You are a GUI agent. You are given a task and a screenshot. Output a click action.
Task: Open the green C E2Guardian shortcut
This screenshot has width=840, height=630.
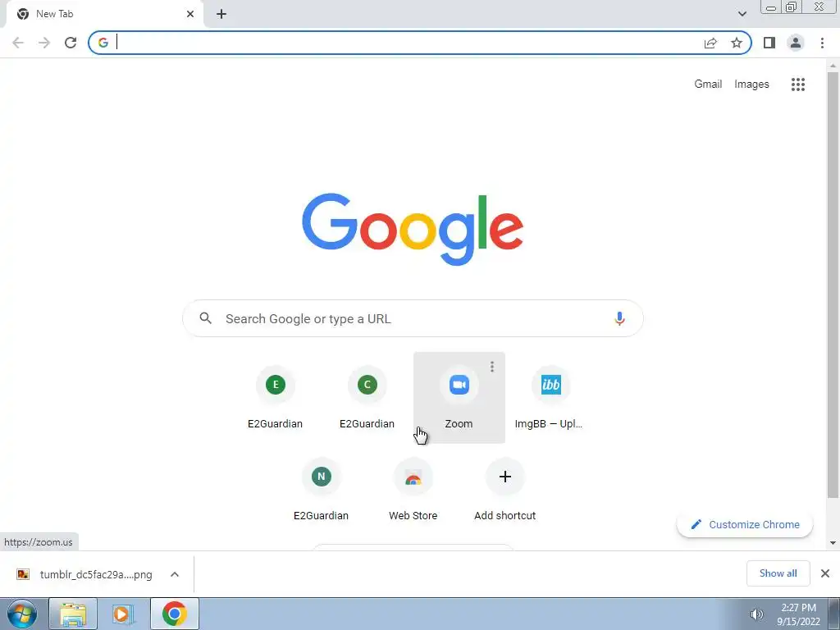(x=367, y=398)
